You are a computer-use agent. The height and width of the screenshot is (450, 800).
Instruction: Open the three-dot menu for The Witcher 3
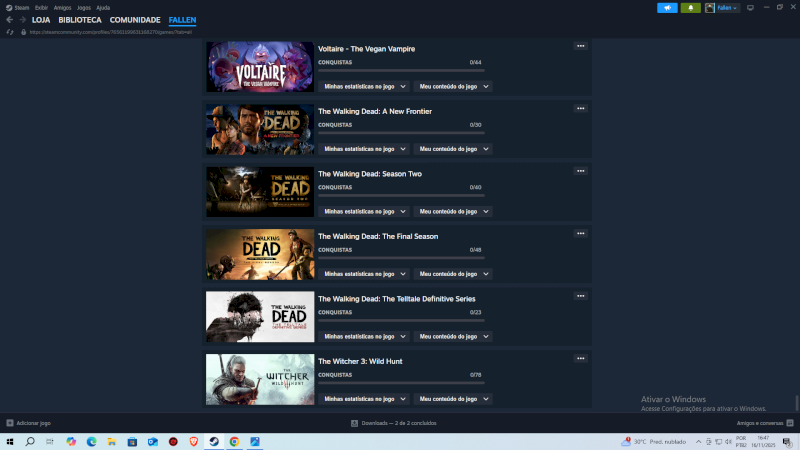pos(580,358)
